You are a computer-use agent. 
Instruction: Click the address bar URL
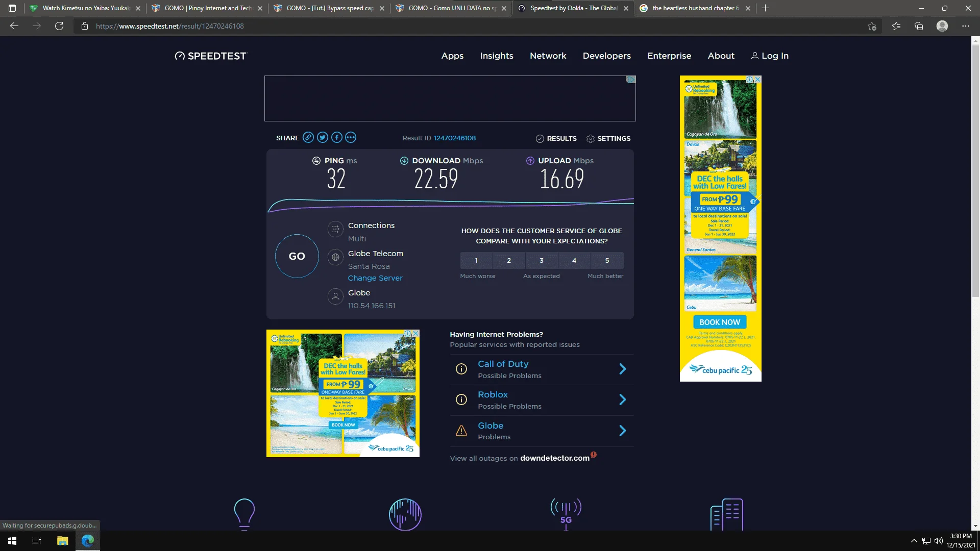point(170,26)
